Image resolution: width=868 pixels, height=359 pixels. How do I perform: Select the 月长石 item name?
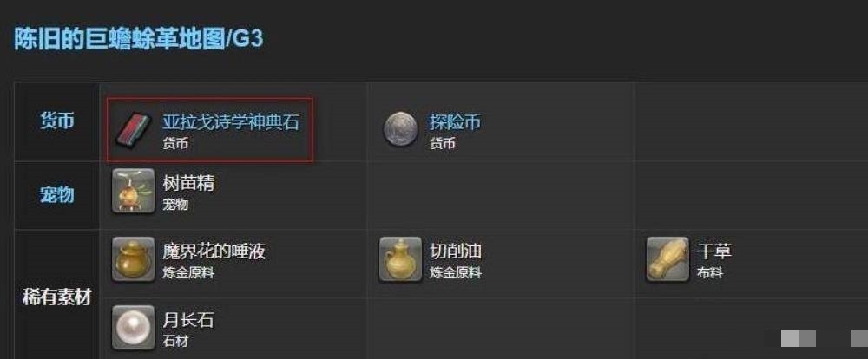point(188,320)
